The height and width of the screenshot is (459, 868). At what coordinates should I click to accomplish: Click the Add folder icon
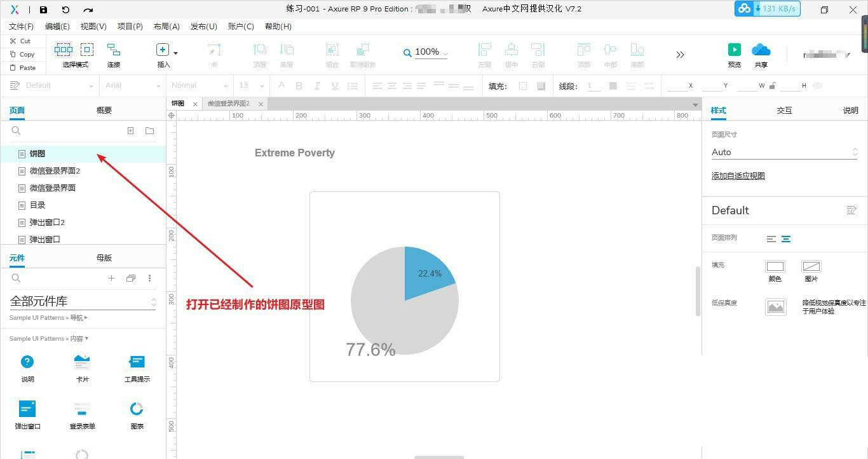click(149, 130)
